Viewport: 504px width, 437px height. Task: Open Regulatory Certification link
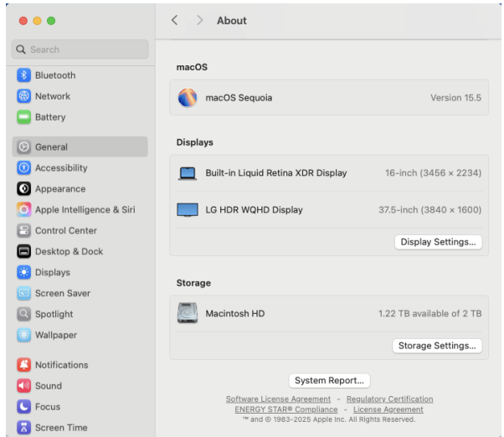pos(389,399)
